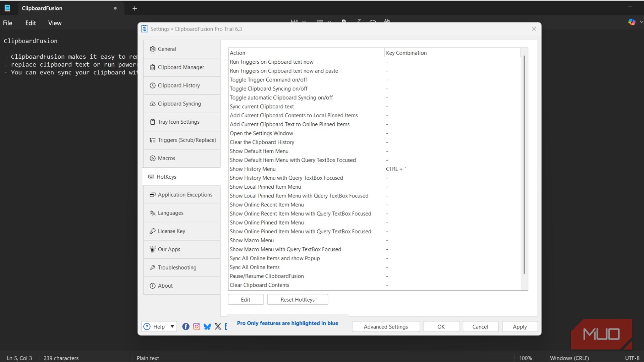The width and height of the screenshot is (644, 362).
Task: Click the clipboard icon beside Tray Icon Settings
Action: click(x=153, y=122)
